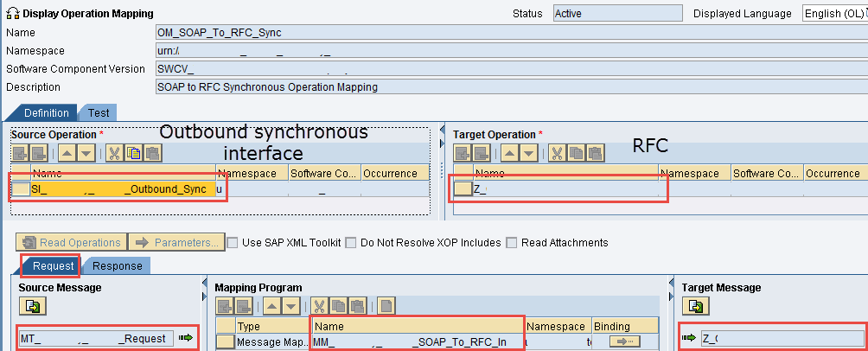Insert row icon in Mapping Program toolbar
This screenshot has width=868, height=351.
[224, 305]
